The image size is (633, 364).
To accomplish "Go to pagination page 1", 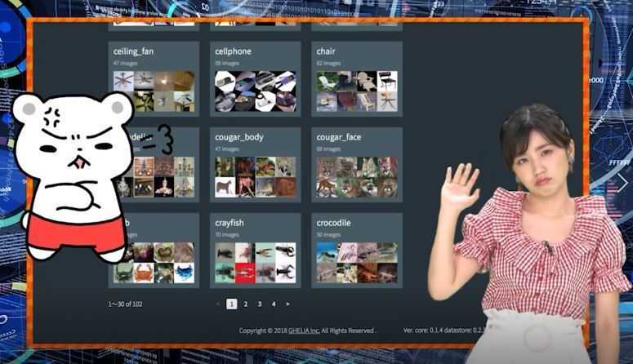I will pos(231,304).
